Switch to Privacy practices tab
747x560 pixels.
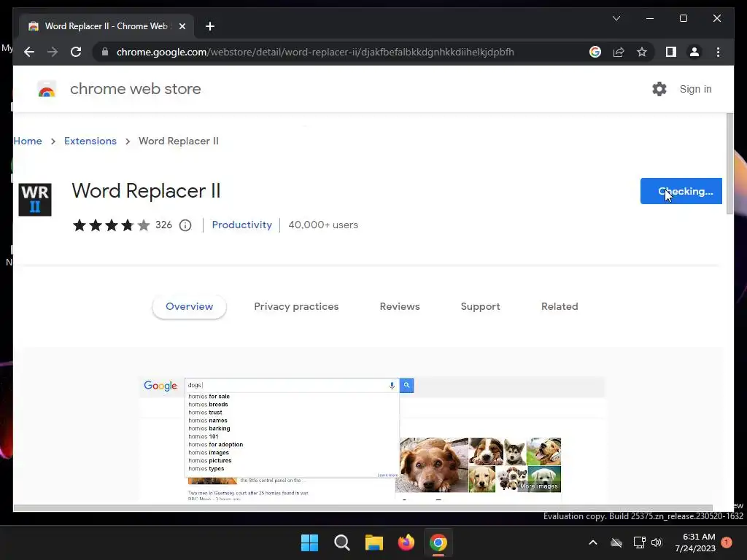click(x=296, y=306)
